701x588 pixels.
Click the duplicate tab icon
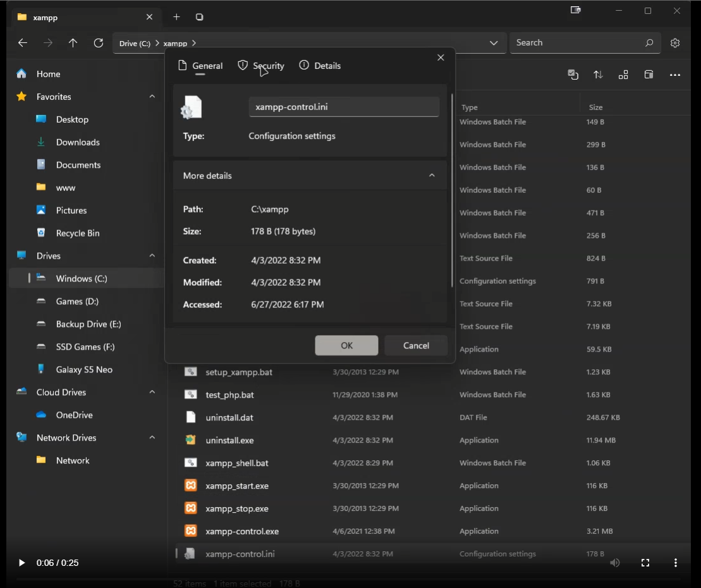199,17
